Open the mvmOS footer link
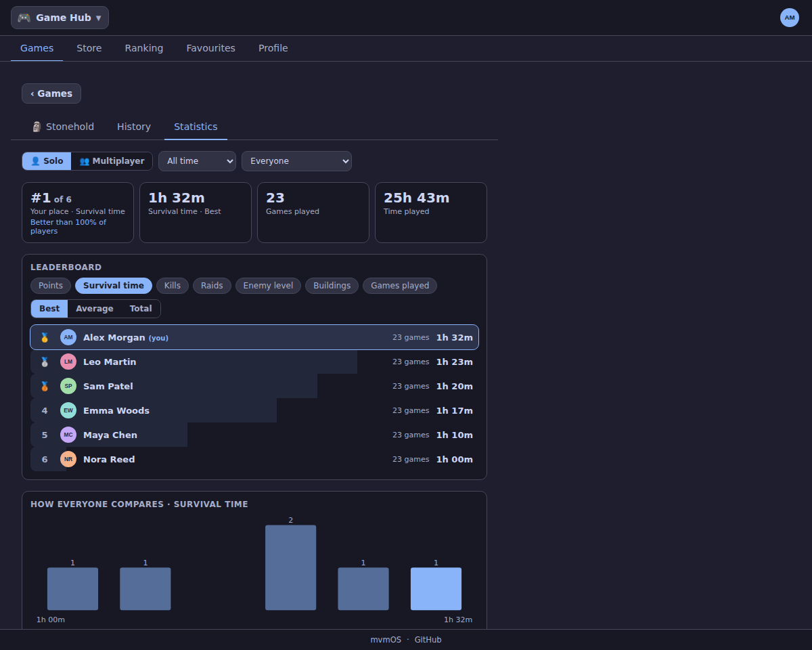The width and height of the screenshot is (812, 650). (386, 640)
